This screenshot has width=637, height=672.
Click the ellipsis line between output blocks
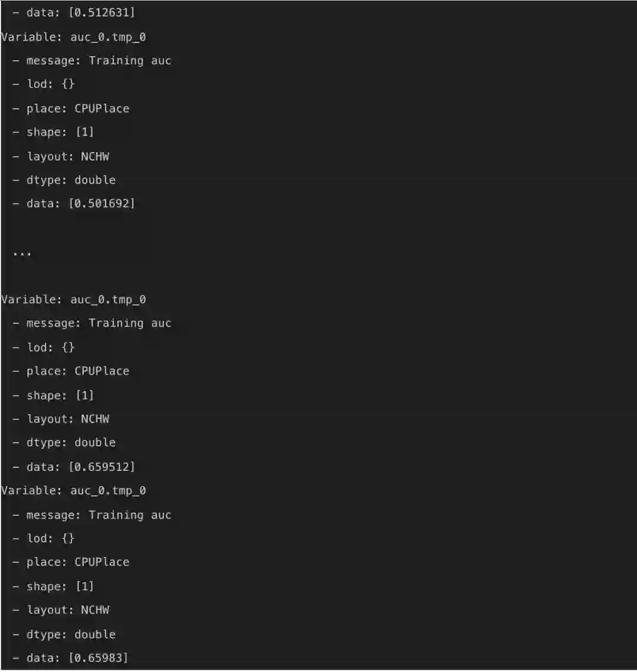pos(22,254)
